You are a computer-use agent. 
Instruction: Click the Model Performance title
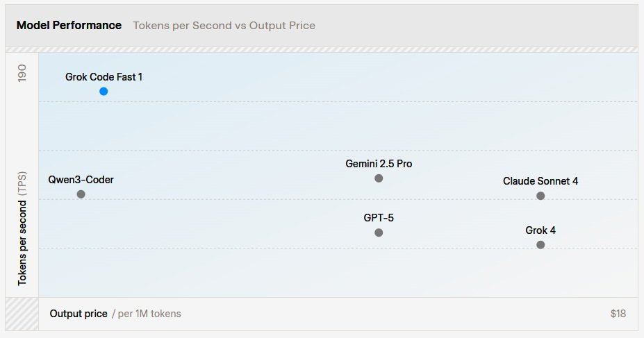click(x=69, y=26)
